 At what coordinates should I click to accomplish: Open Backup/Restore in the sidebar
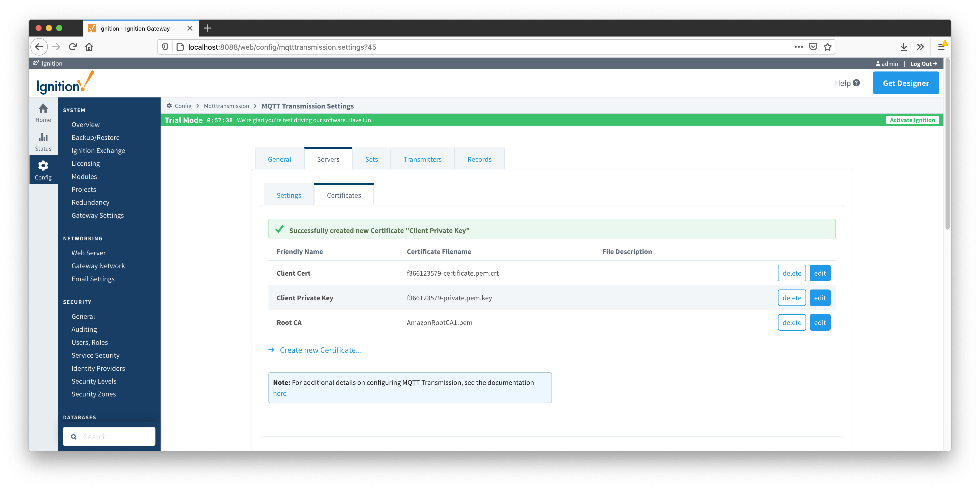[95, 138]
